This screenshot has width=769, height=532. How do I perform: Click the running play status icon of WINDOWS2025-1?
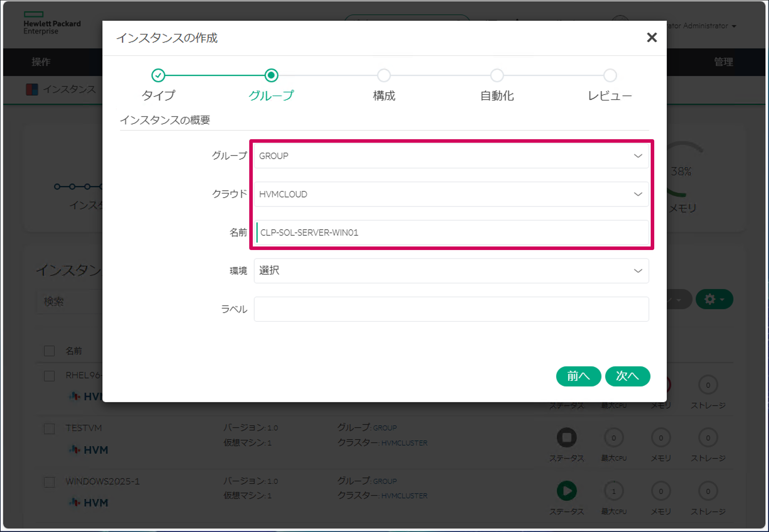point(567,491)
